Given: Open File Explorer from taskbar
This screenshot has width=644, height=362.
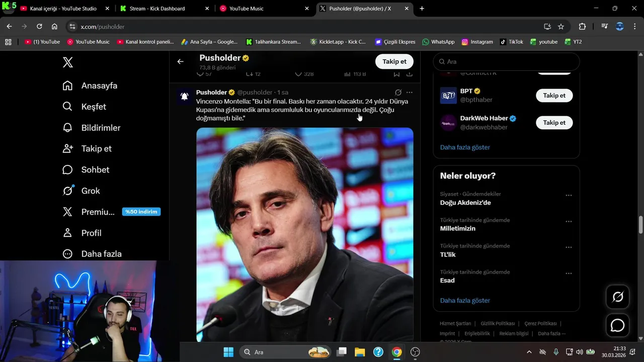Looking at the screenshot, I should [359, 352].
